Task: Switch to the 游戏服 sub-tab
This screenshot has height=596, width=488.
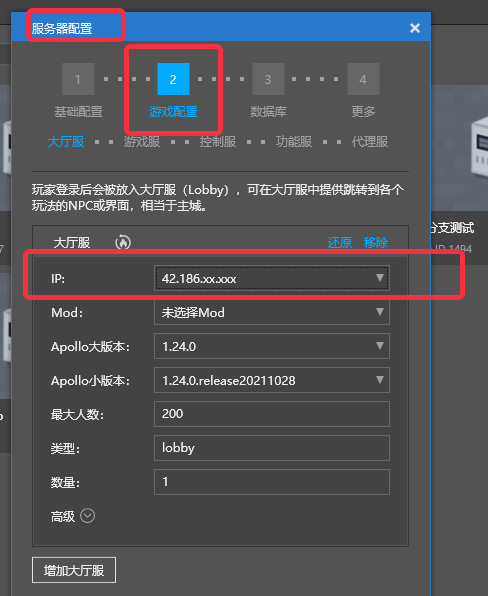Action: (142, 142)
